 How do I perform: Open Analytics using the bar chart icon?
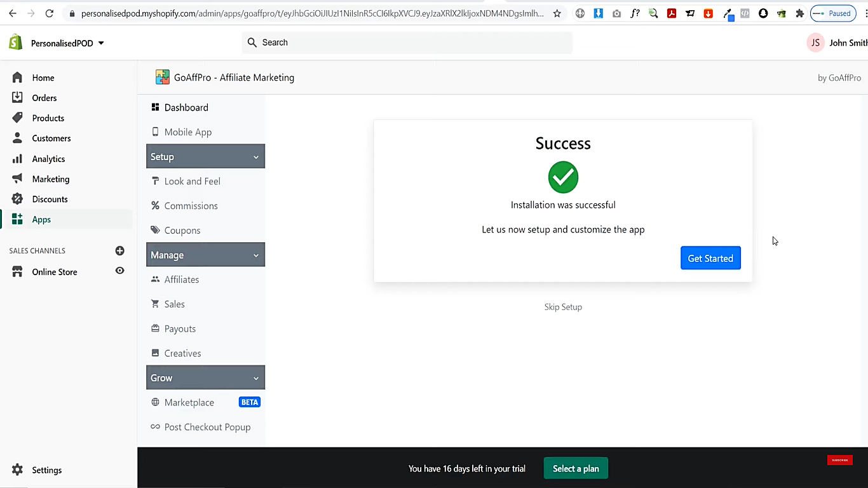17,159
